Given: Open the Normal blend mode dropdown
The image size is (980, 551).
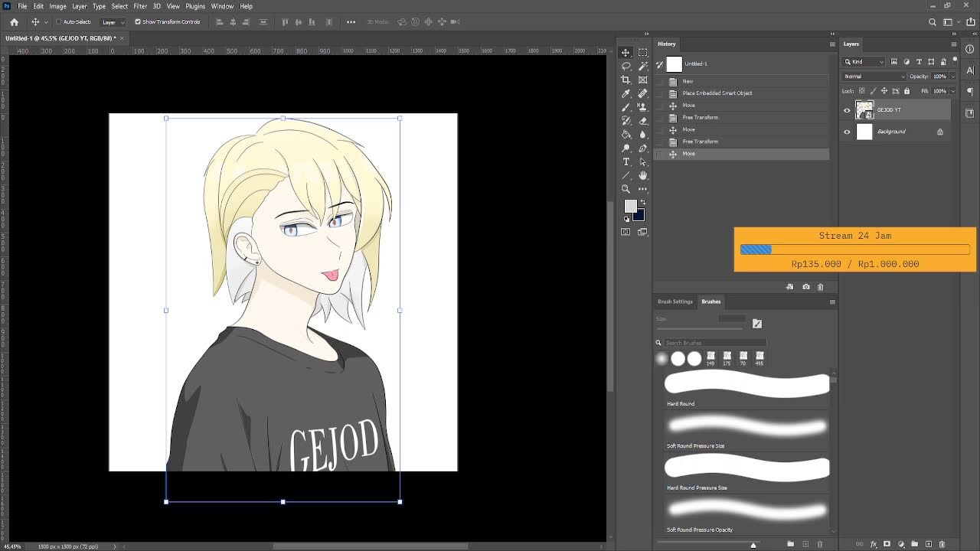Looking at the screenshot, I should coord(874,77).
